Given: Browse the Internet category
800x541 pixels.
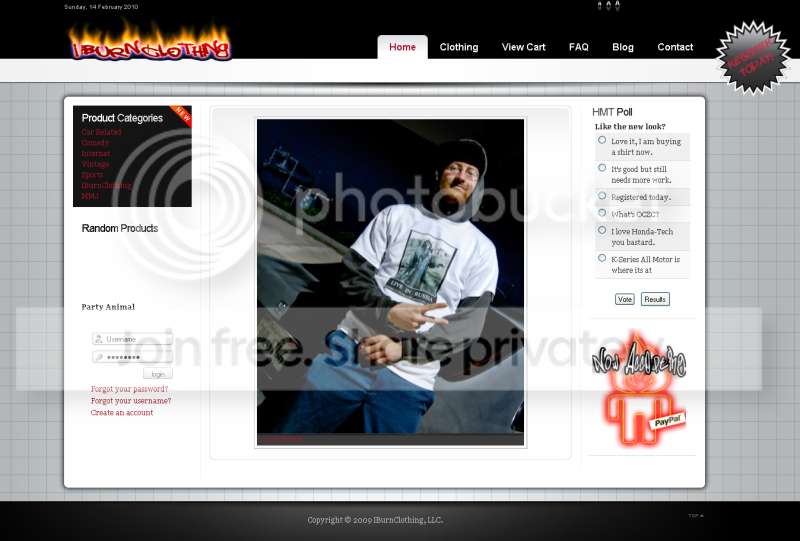Looking at the screenshot, I should [x=95, y=153].
